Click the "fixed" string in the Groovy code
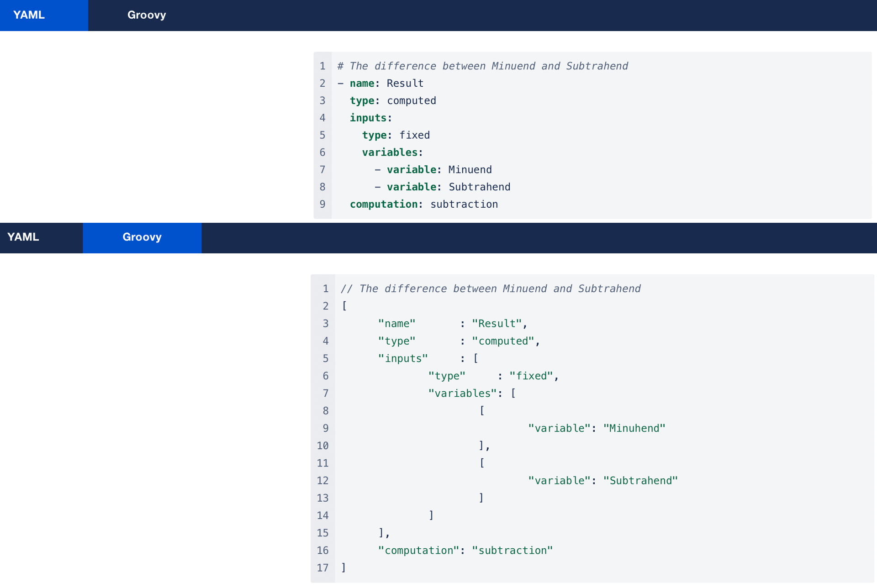The height and width of the screenshot is (588, 877). click(x=531, y=376)
